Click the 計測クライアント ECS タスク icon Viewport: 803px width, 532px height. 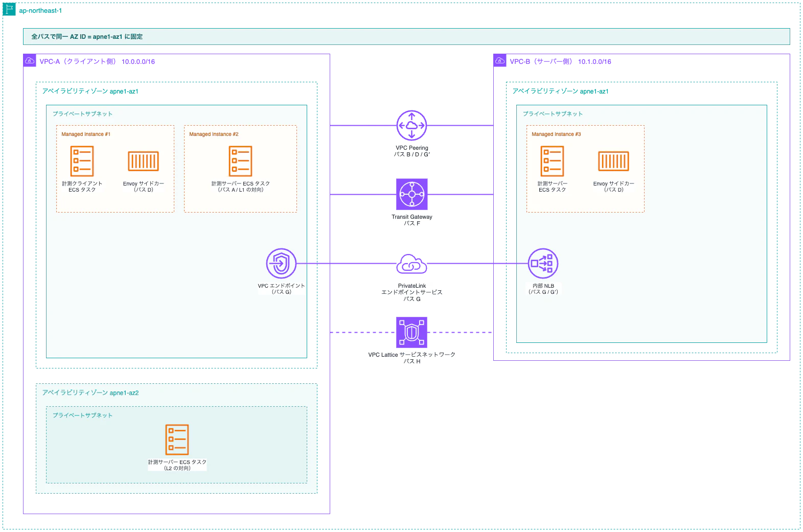coord(82,161)
